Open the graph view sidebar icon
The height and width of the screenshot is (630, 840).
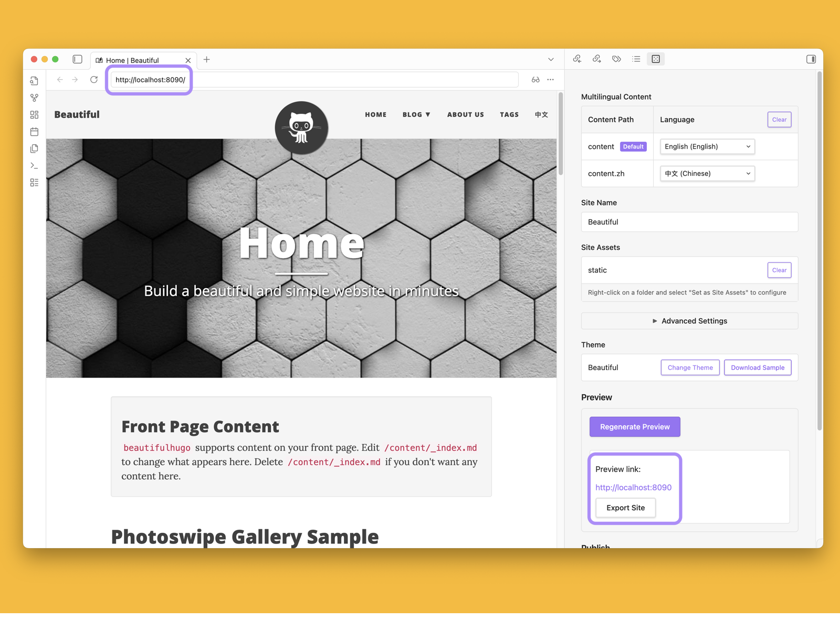point(35,98)
